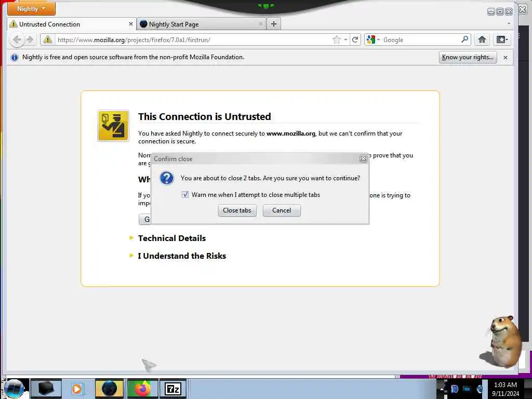
Task: Close the Confirm close dialog with X
Action: (363, 159)
